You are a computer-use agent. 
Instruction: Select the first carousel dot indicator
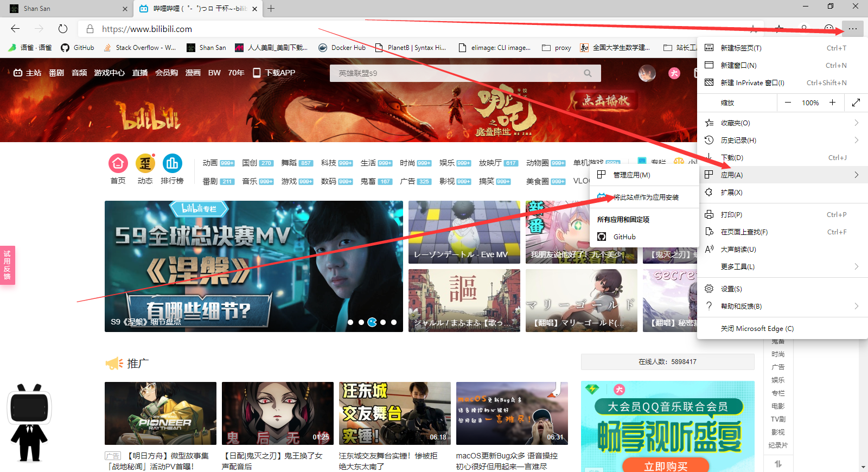click(x=350, y=322)
